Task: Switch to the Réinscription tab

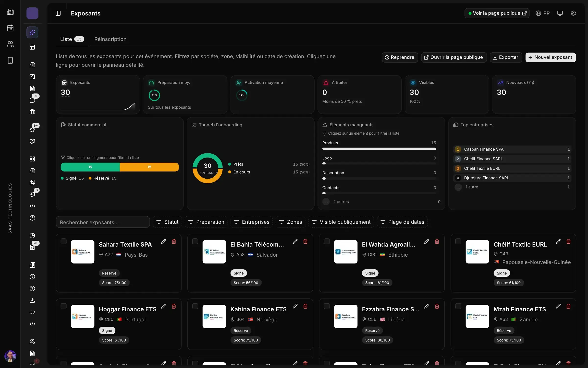Action: [x=110, y=39]
